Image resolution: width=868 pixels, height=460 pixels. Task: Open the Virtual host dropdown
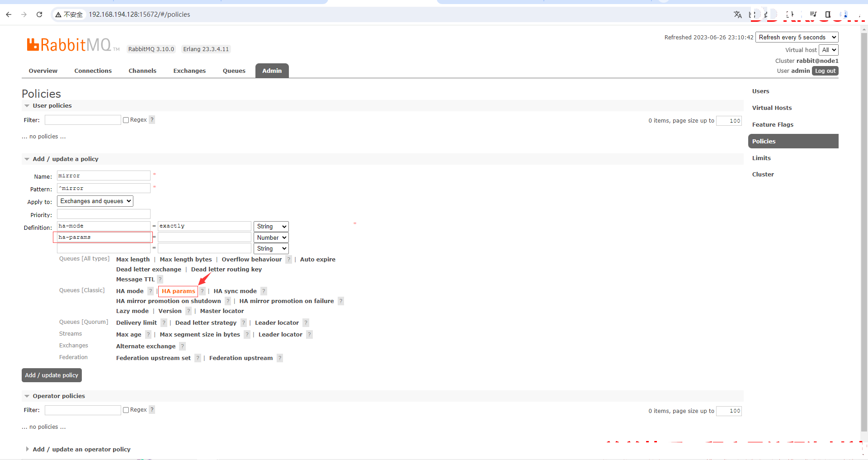point(829,50)
